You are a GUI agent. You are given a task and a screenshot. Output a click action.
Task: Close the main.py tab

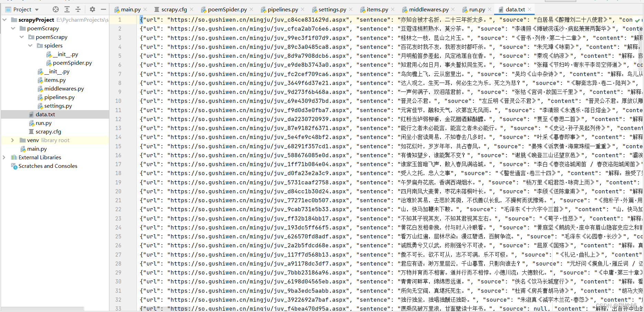(x=145, y=10)
